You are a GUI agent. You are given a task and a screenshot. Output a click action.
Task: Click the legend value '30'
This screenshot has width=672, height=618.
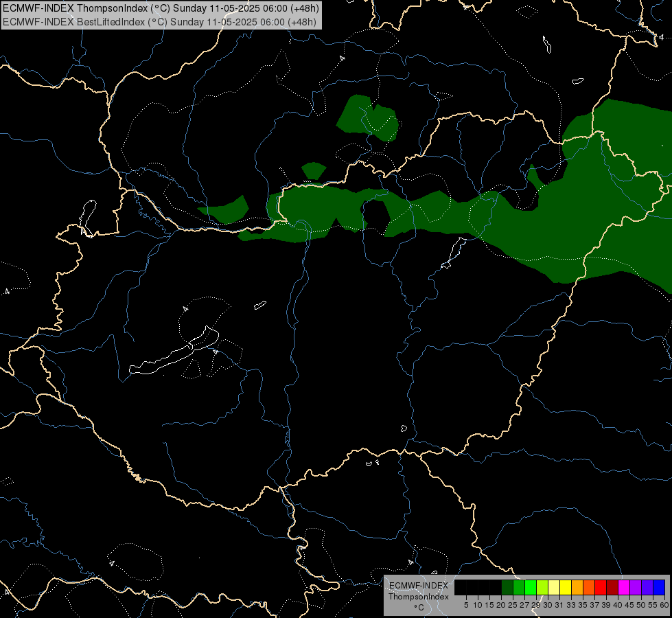[548, 605]
